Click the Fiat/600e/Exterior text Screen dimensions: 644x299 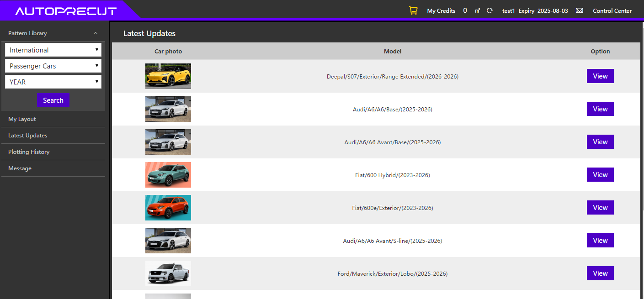[393, 208]
